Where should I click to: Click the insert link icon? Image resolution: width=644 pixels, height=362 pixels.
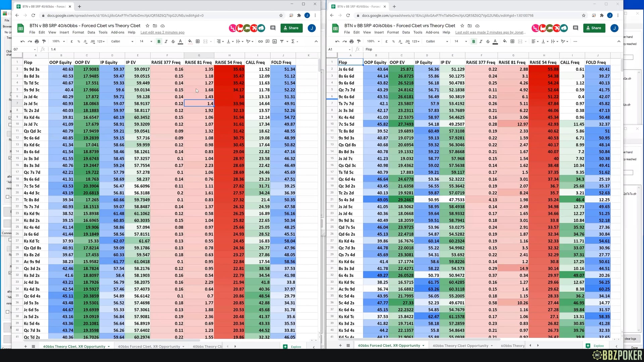click(260, 41)
